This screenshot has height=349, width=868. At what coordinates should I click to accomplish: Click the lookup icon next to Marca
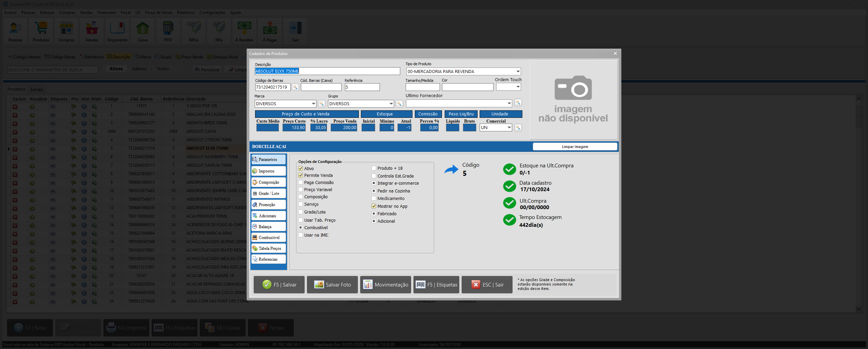pyautogui.click(x=321, y=104)
